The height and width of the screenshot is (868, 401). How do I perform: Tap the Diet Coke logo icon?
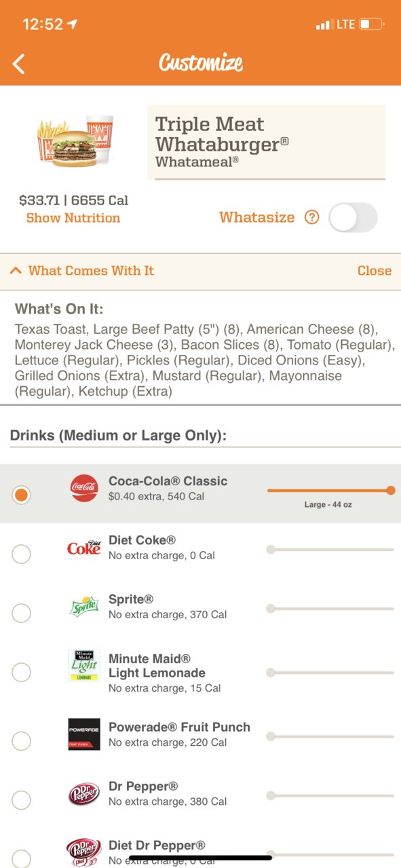coord(84,547)
